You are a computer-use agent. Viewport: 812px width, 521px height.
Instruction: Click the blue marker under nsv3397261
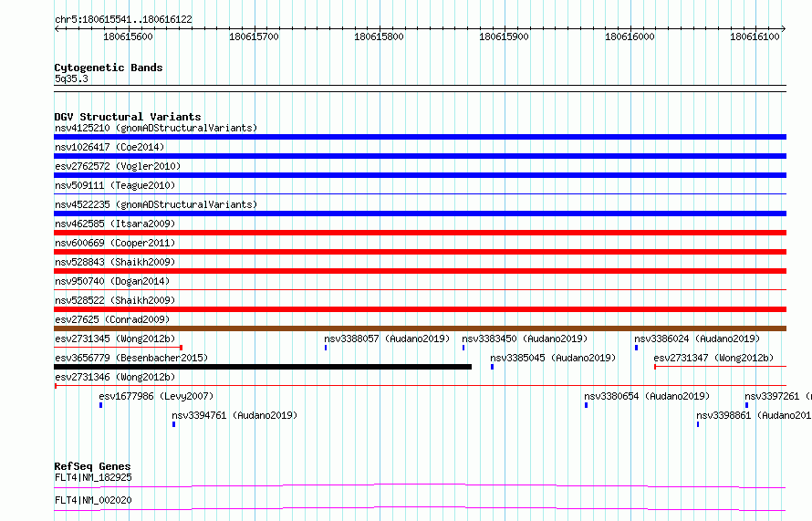[746, 405]
